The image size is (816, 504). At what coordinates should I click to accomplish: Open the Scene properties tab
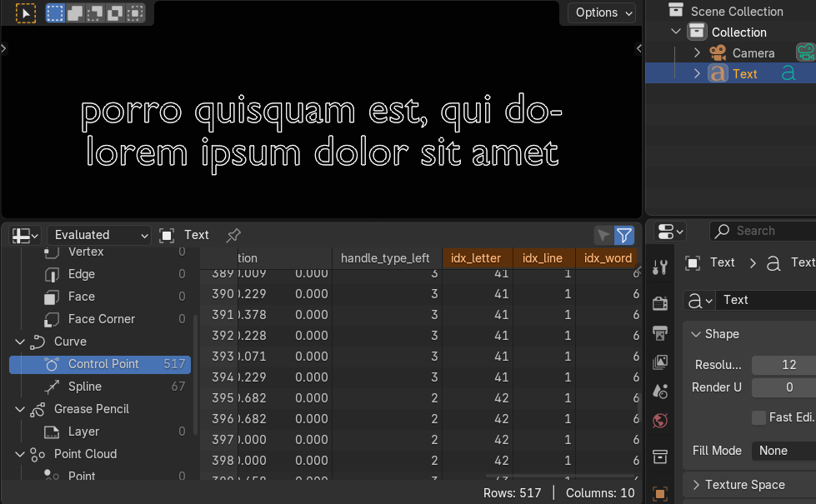(x=660, y=392)
